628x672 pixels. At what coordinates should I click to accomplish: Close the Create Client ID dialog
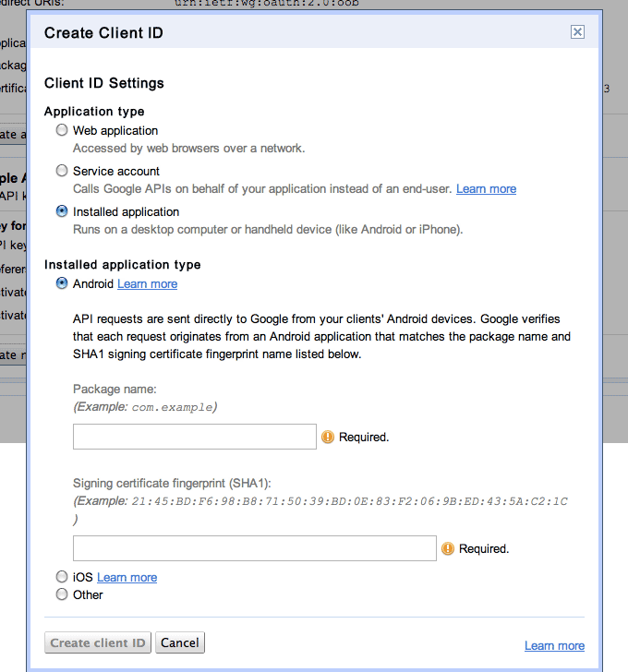(577, 32)
